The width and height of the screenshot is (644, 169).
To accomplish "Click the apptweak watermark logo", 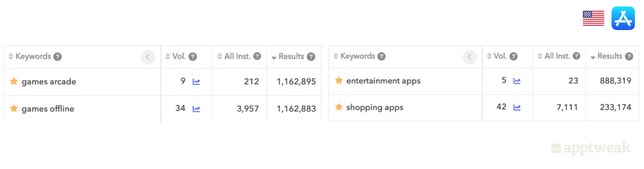I will (x=591, y=148).
